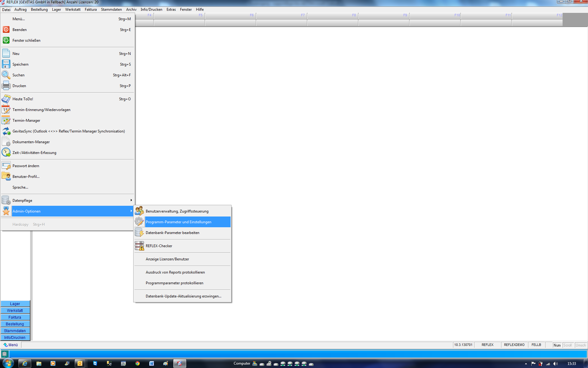588x368 pixels.
Task: Open the Auftrag menu
Action: (x=21, y=10)
